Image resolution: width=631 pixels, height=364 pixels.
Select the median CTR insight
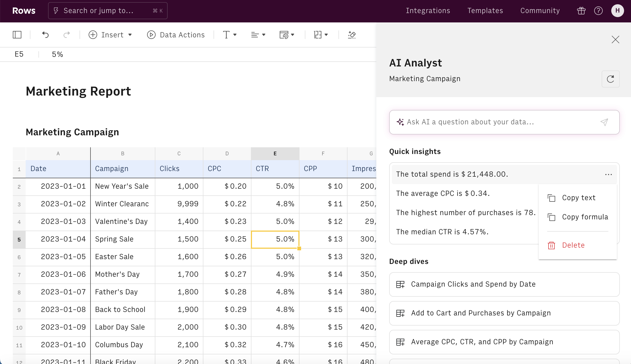pos(442,232)
